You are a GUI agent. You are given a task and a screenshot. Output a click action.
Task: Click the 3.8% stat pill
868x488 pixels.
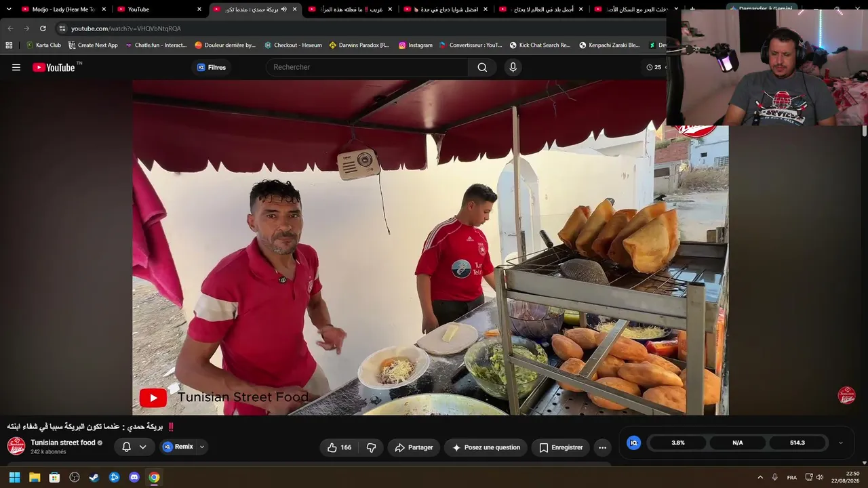[678, 443]
